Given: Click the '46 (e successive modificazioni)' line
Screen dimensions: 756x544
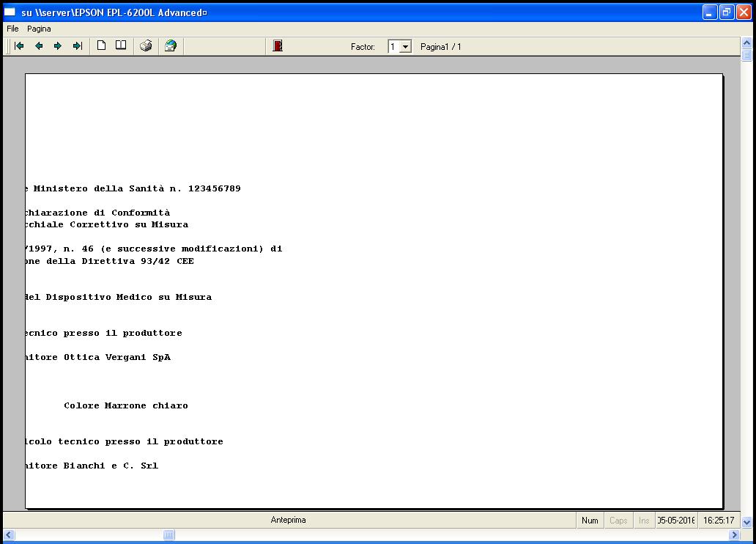Looking at the screenshot, I should coord(173,249).
